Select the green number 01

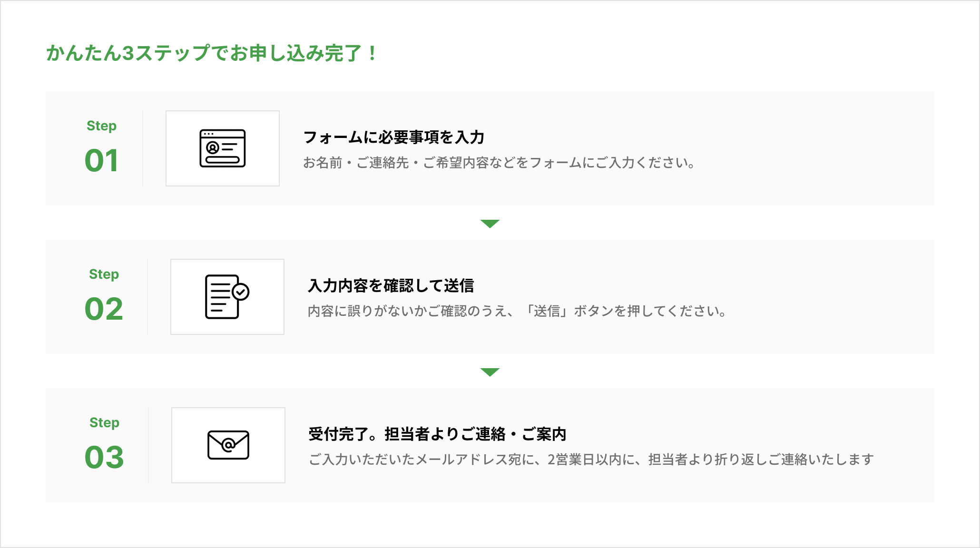[x=101, y=161]
